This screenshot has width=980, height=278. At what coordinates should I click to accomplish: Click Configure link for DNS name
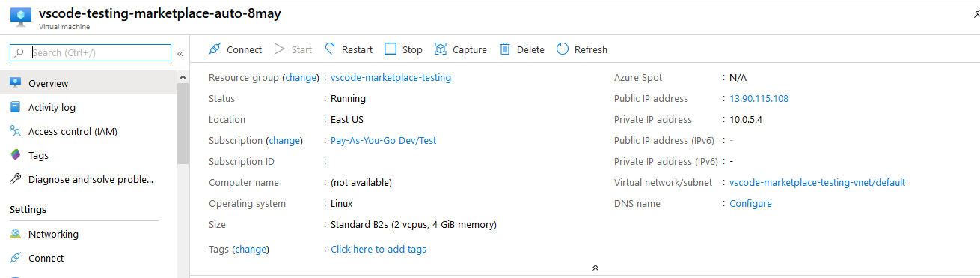pos(750,203)
